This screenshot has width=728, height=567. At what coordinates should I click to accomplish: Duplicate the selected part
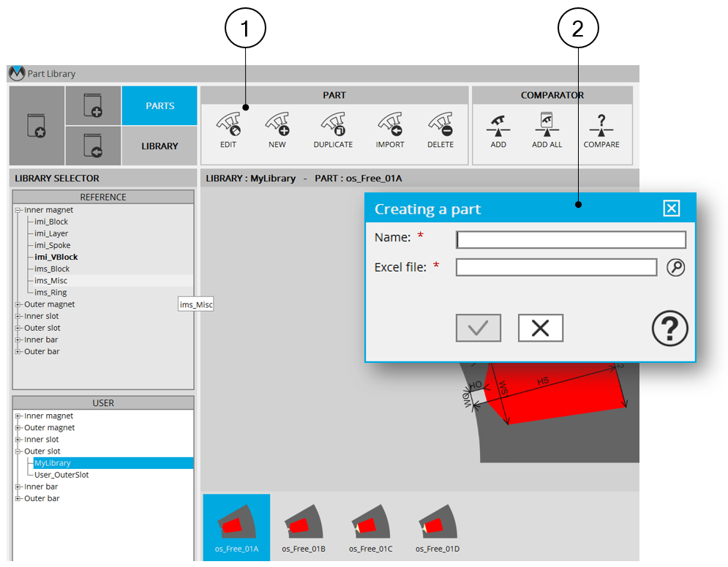(x=333, y=127)
